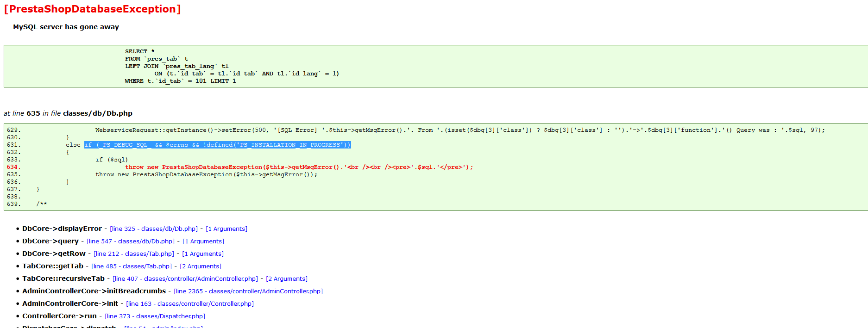Open the line 407 AdminController.php link
Viewport: 868px width, 328px height.
pyautogui.click(x=185, y=279)
